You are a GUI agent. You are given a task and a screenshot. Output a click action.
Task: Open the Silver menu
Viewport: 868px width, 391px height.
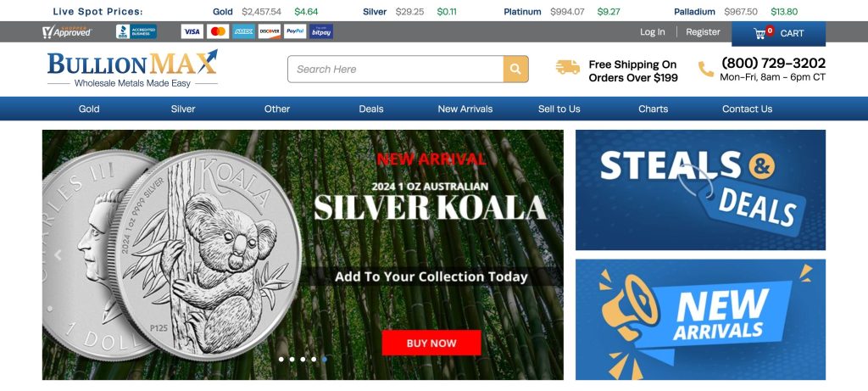point(183,109)
